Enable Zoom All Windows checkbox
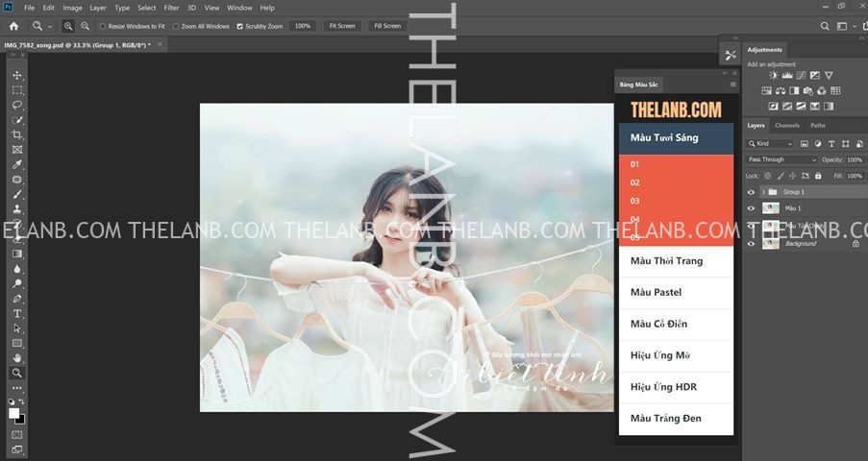This screenshot has width=868, height=461. (x=176, y=26)
